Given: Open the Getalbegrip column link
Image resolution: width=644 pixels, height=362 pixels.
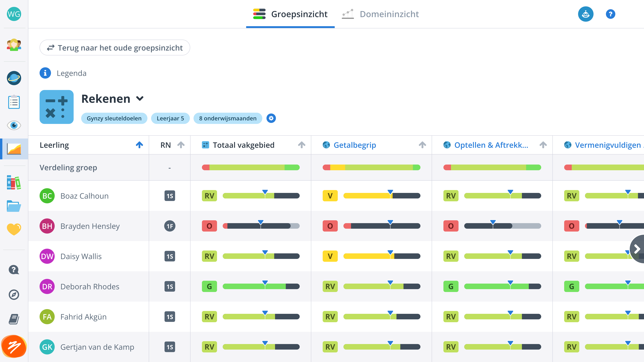Looking at the screenshot, I should (355, 145).
